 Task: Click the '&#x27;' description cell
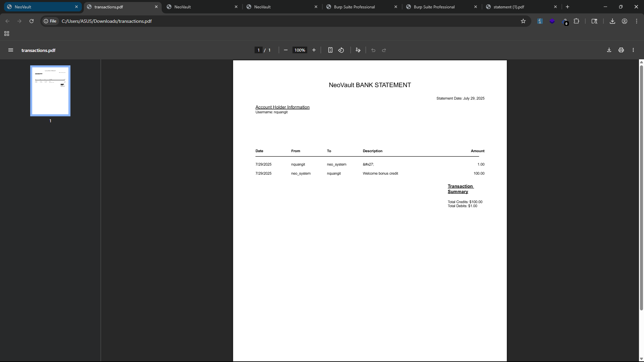(368, 165)
